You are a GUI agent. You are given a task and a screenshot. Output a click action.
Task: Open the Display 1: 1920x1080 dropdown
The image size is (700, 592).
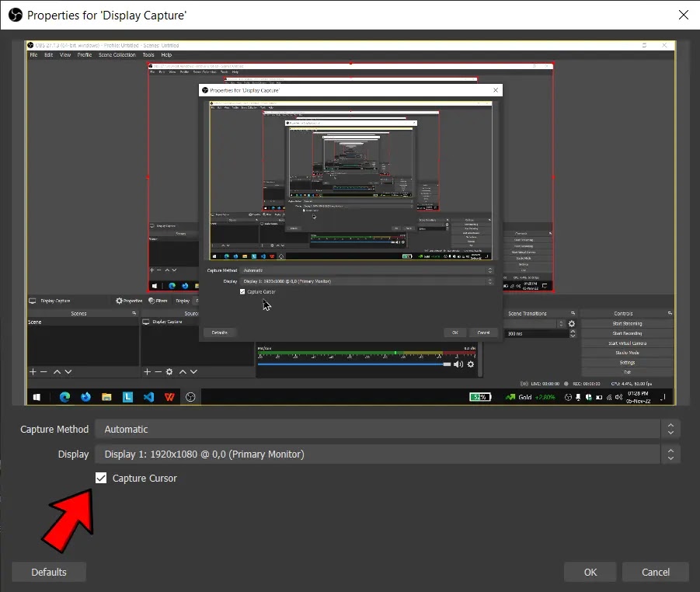click(388, 454)
